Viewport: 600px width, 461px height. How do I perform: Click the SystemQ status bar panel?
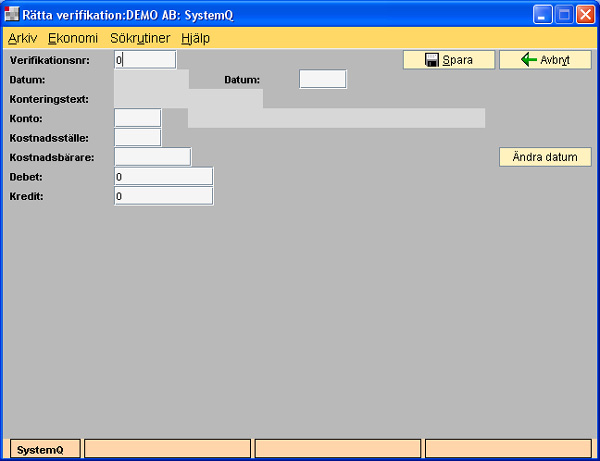tap(45, 450)
